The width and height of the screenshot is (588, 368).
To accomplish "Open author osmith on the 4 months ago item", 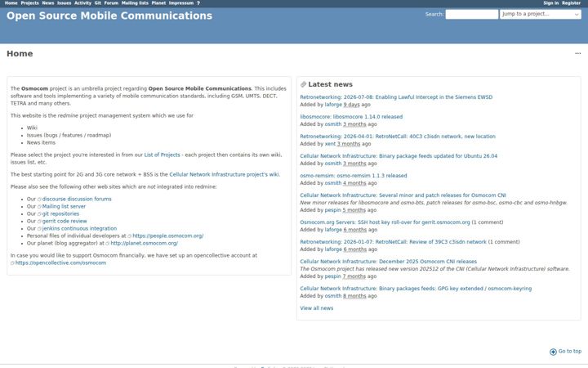I will pos(333,183).
